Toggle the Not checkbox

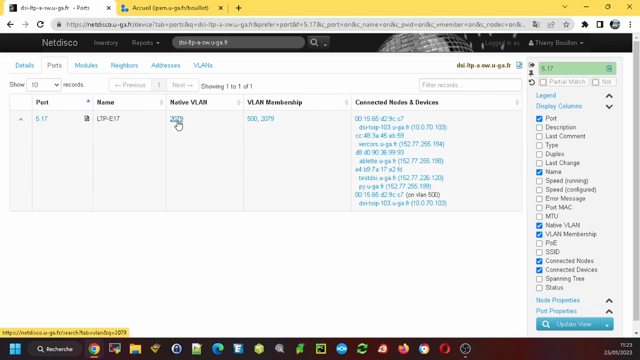coord(596,82)
